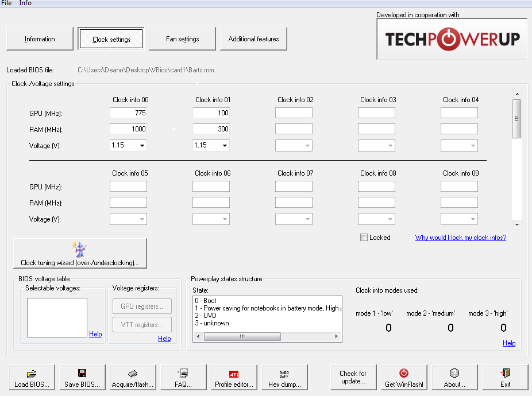The width and height of the screenshot is (532, 396).
Task: Switch to the Fan settings tab
Action: 182,39
